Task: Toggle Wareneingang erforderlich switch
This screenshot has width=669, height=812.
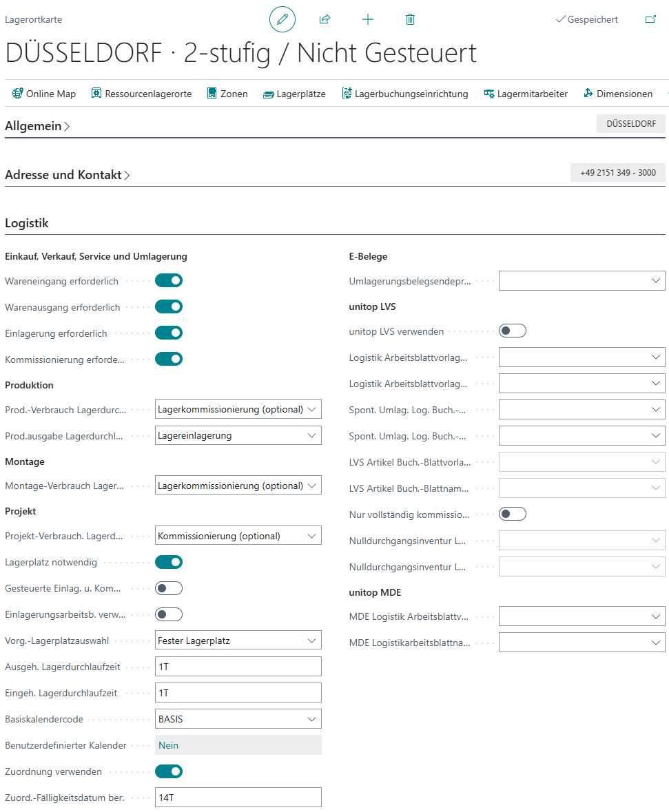Action: pos(169,281)
